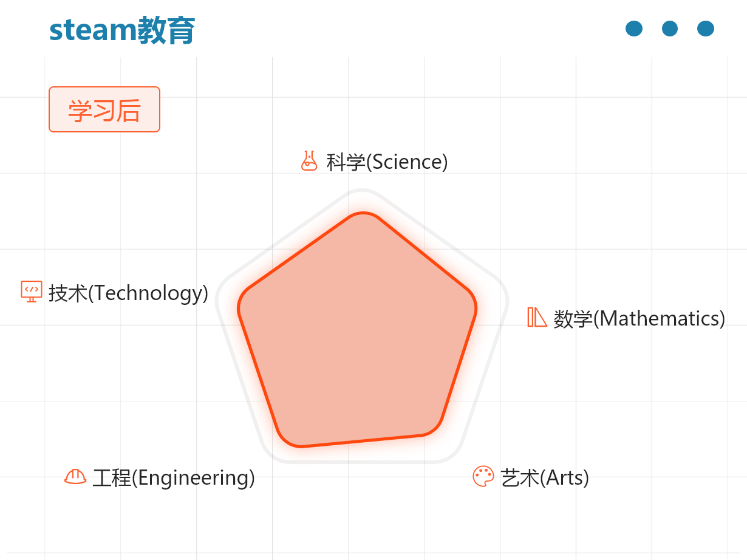Click the 学习后 button
This screenshot has width=747, height=560.
coord(104,109)
